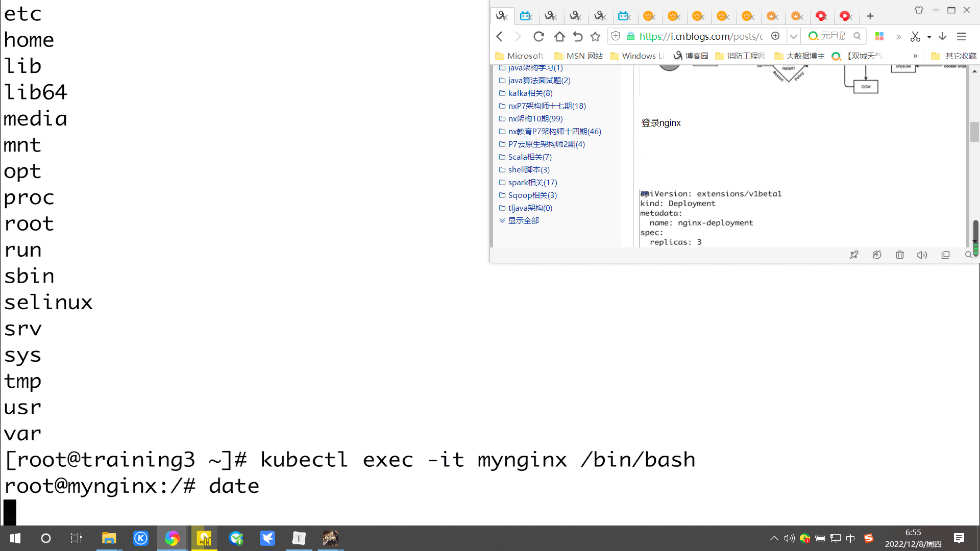The width and height of the screenshot is (980, 551).
Task: Click the trash icon in status bar
Action: tap(900, 255)
